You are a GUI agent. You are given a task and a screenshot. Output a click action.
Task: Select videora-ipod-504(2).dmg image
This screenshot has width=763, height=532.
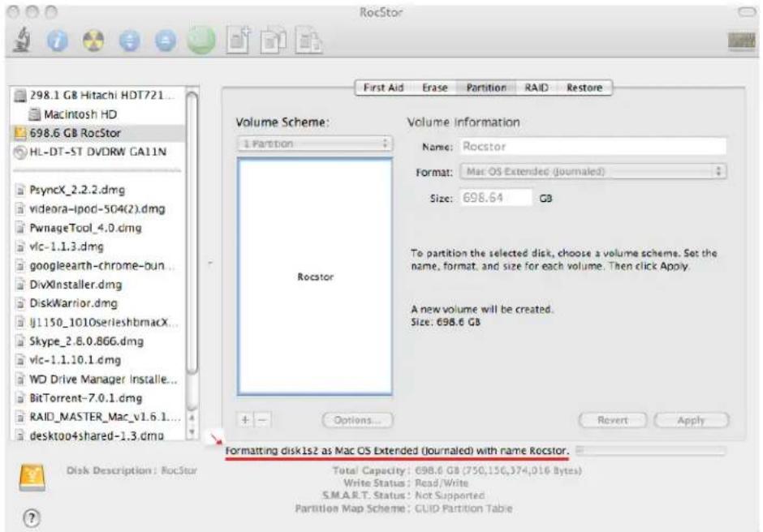[98, 208]
